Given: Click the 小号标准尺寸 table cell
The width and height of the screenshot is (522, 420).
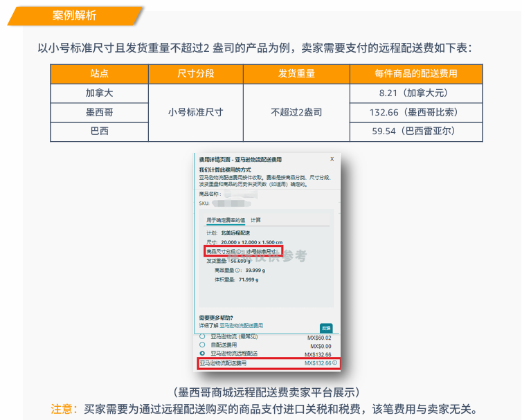Looking at the screenshot, I should (196, 113).
